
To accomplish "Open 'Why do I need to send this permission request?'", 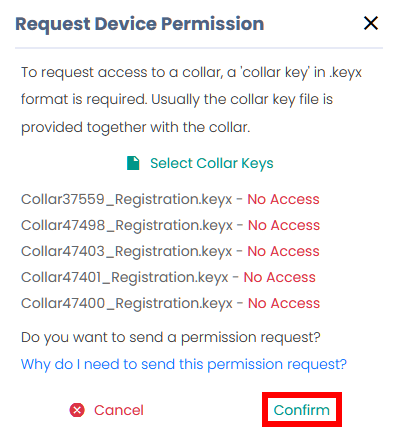I will (184, 364).
